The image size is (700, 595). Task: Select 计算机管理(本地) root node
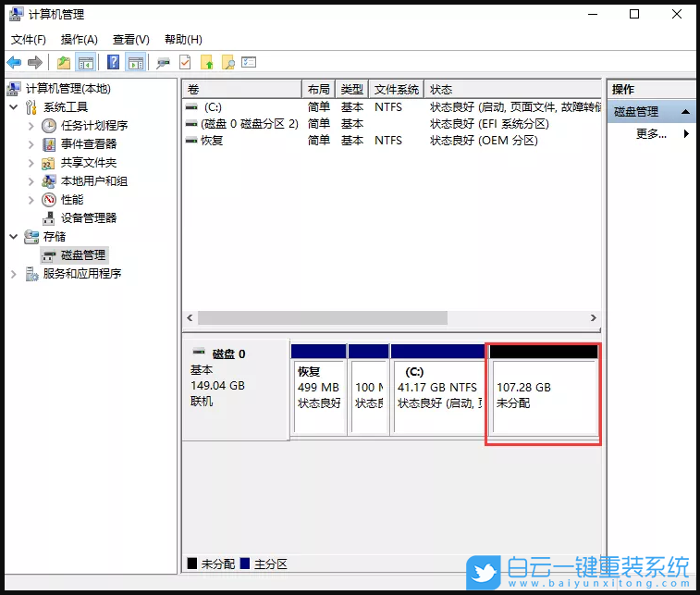click(x=68, y=89)
